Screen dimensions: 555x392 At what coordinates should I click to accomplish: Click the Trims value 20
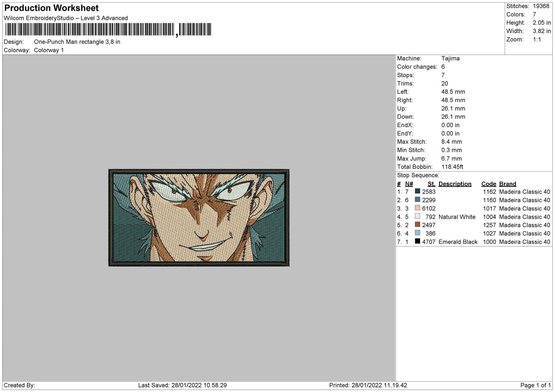pos(445,83)
